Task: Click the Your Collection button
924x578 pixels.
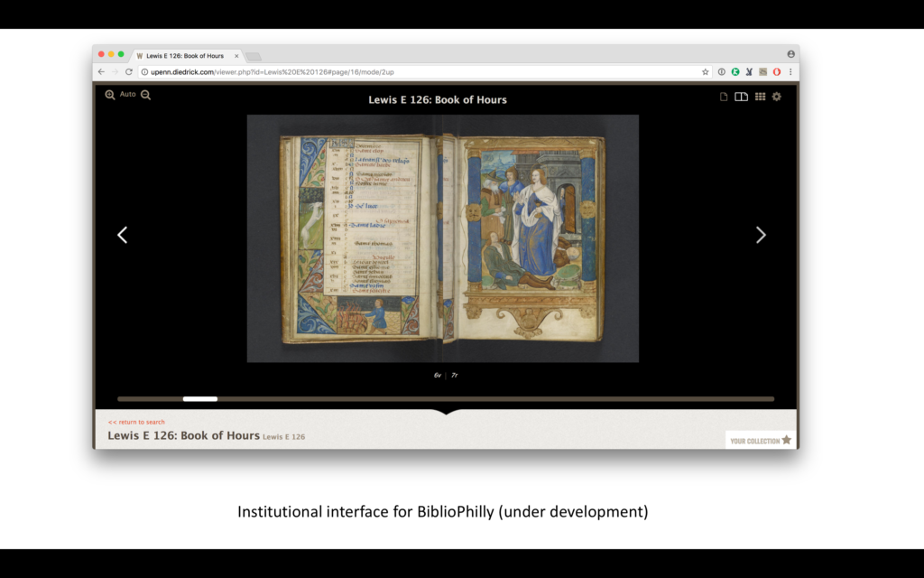Action: click(x=761, y=441)
